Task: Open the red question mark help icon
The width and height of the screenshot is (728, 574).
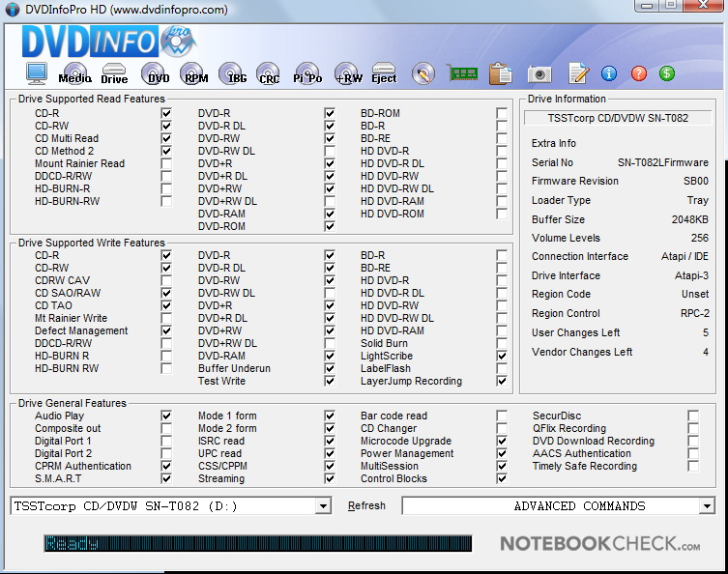Action: (639, 73)
